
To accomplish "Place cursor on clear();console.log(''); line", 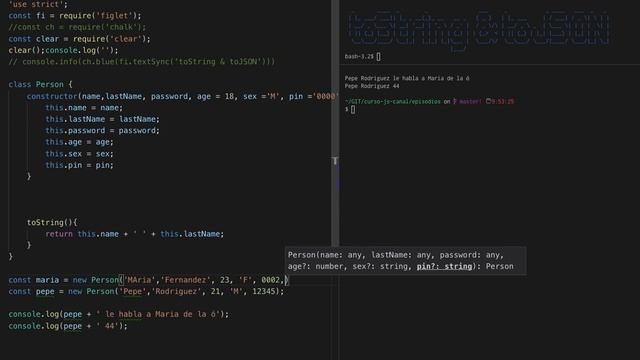I will [x=63, y=50].
